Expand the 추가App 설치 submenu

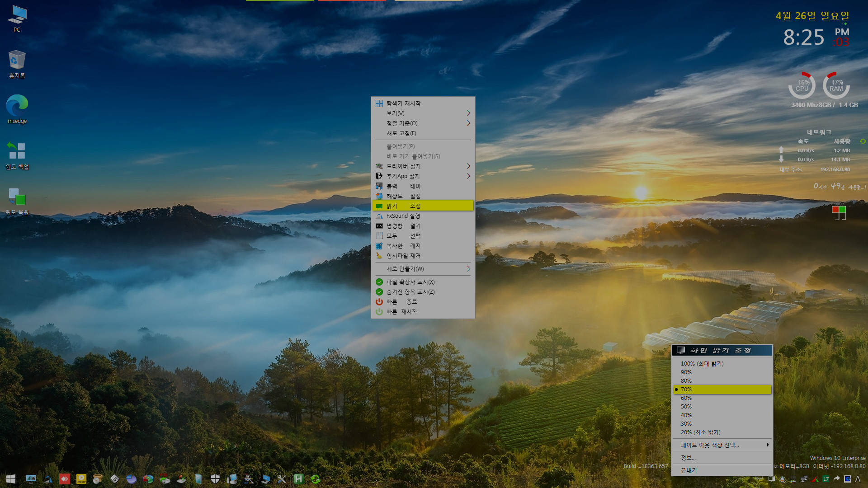(423, 176)
